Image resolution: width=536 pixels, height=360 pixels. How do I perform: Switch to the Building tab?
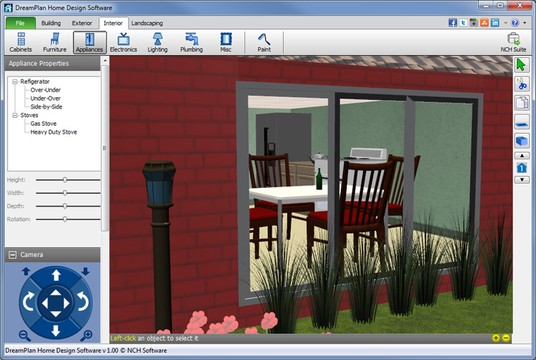point(51,23)
